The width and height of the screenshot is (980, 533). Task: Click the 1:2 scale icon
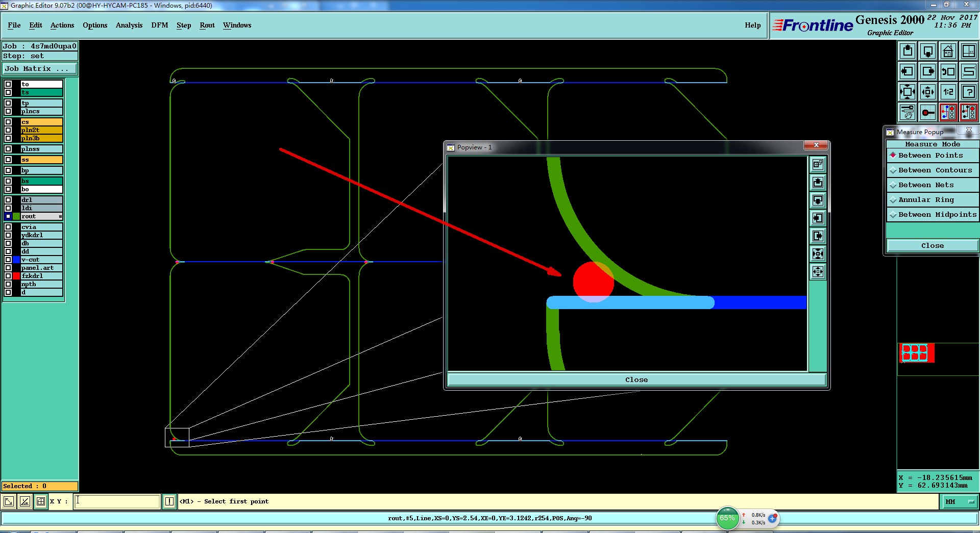948,92
